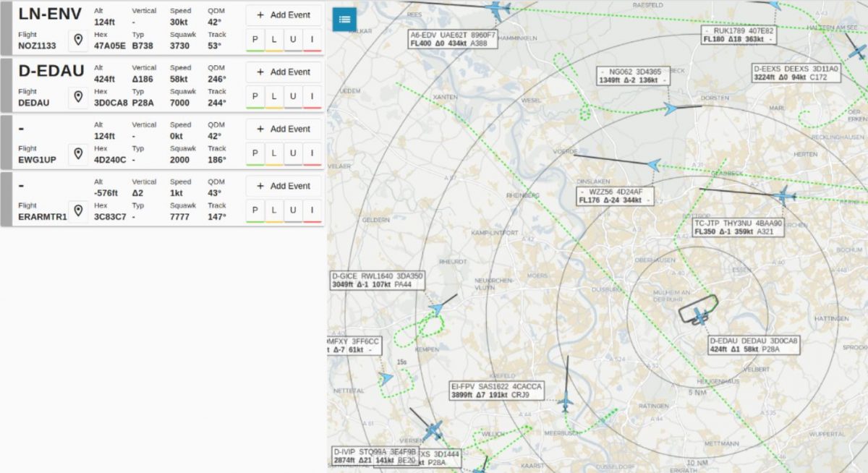868x473 pixels.
Task: Select flight number EWG1UP
Action: pos(36,160)
